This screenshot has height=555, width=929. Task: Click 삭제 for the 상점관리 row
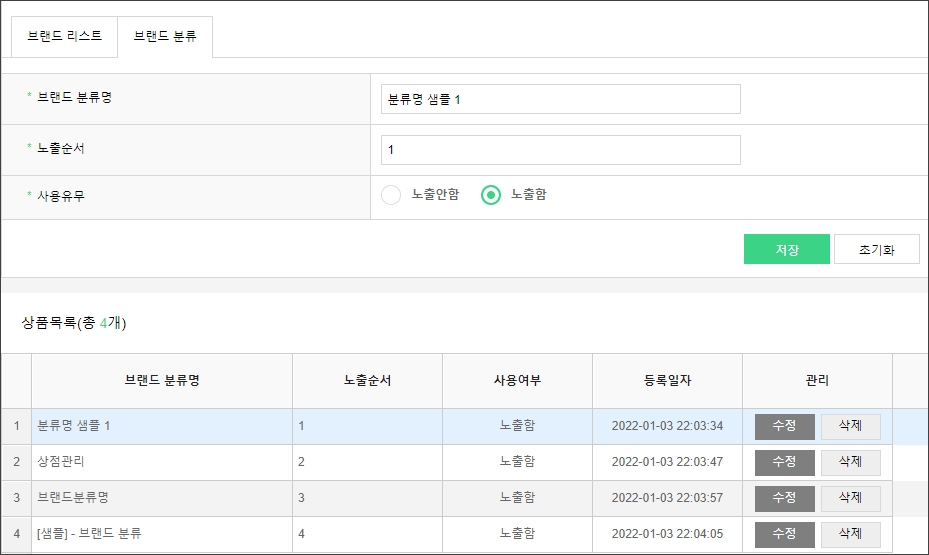(x=850, y=462)
